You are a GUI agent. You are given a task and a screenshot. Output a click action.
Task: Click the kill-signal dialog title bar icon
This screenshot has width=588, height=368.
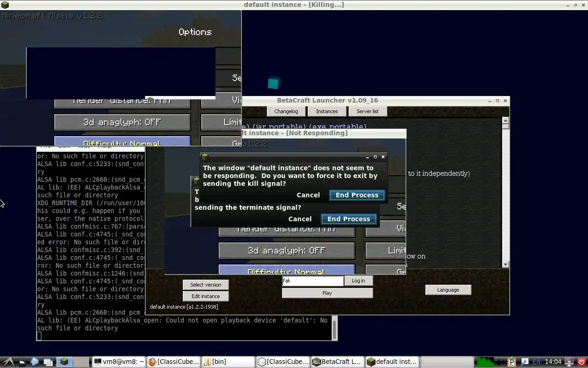(x=205, y=157)
